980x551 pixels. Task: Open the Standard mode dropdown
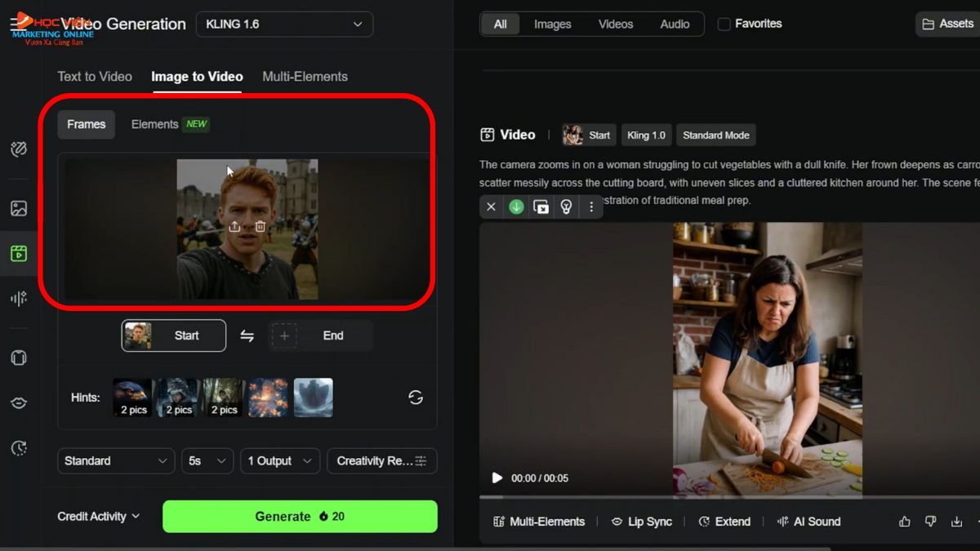click(116, 461)
